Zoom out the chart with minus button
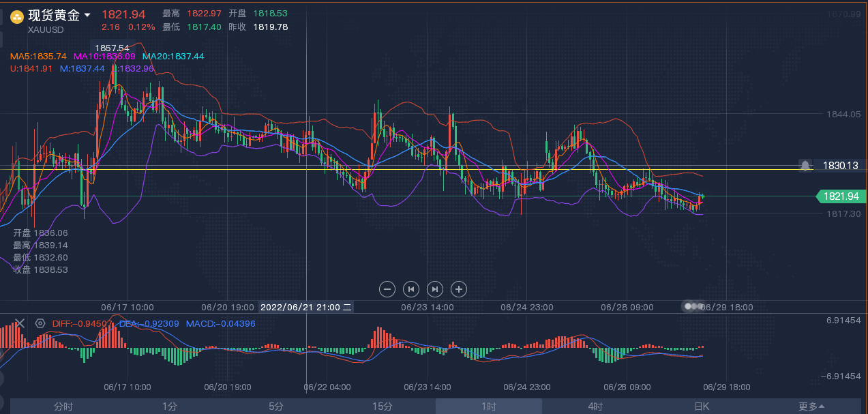Viewport: 868px width, 414px height. point(387,289)
